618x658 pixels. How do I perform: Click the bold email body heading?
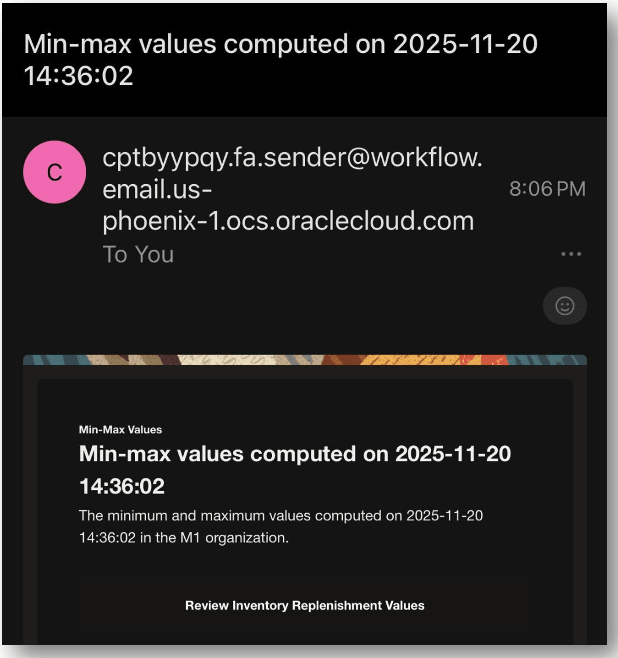294,470
